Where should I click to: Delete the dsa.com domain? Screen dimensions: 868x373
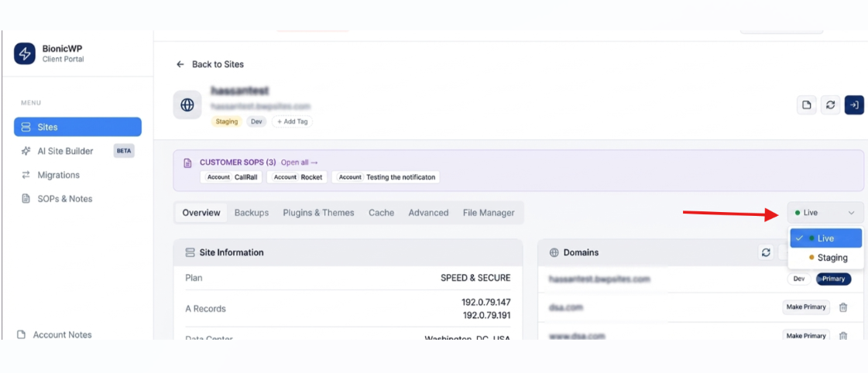click(843, 307)
